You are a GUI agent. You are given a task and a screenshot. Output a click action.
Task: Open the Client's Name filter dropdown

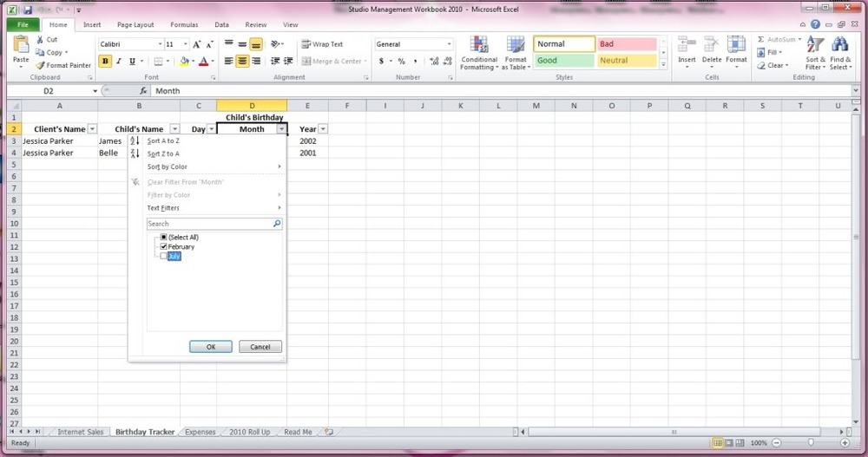(x=92, y=129)
